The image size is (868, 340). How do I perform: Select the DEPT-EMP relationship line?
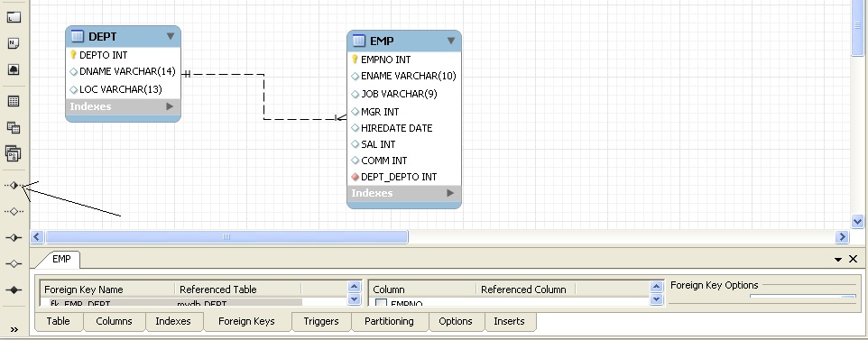[x=263, y=96]
